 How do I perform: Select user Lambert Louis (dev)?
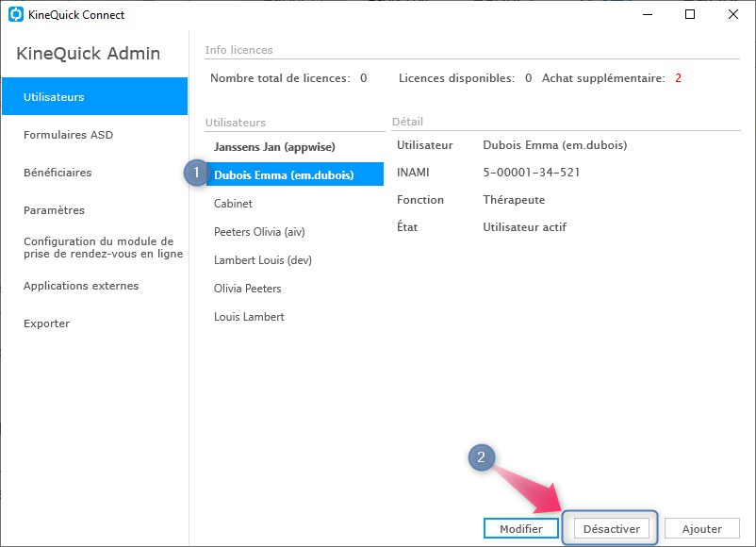[x=263, y=260]
